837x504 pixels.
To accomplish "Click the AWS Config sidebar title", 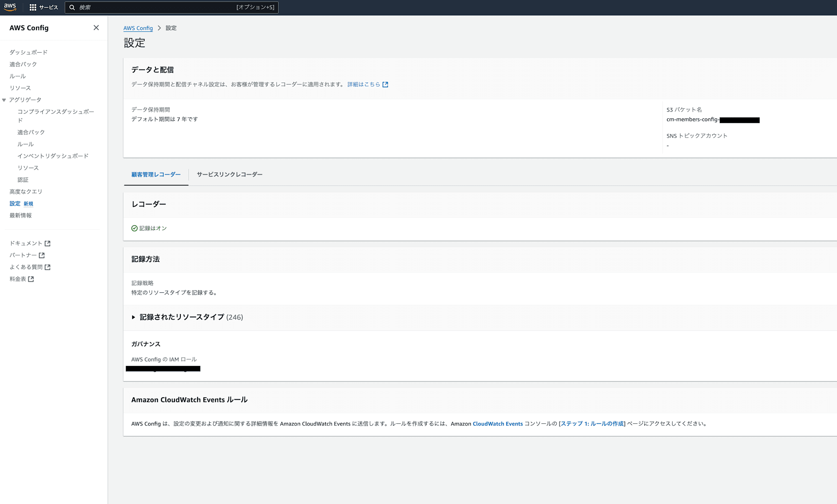I will tap(29, 28).
